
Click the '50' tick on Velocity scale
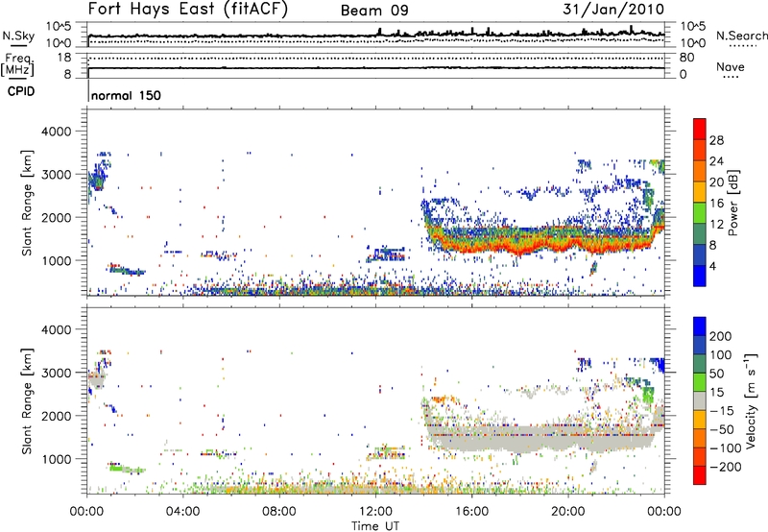717,374
